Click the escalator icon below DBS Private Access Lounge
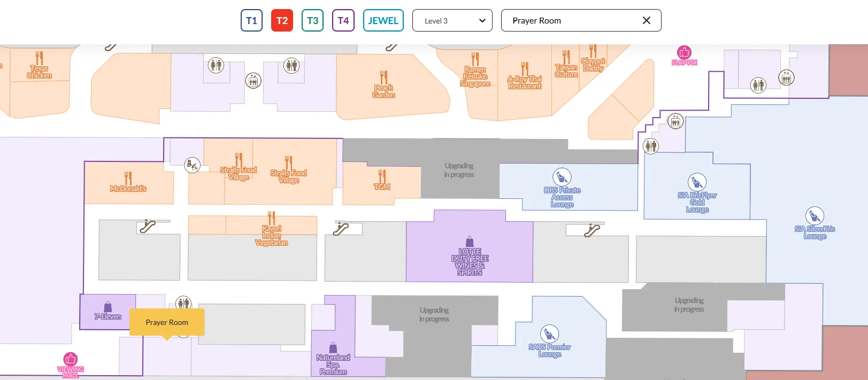 click(592, 230)
